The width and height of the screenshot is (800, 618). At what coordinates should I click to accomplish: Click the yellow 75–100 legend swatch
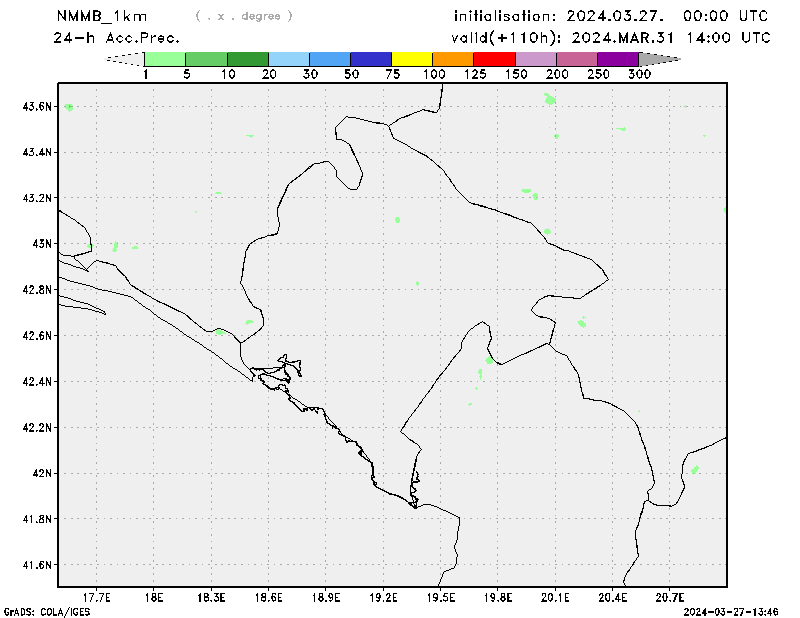(x=412, y=59)
